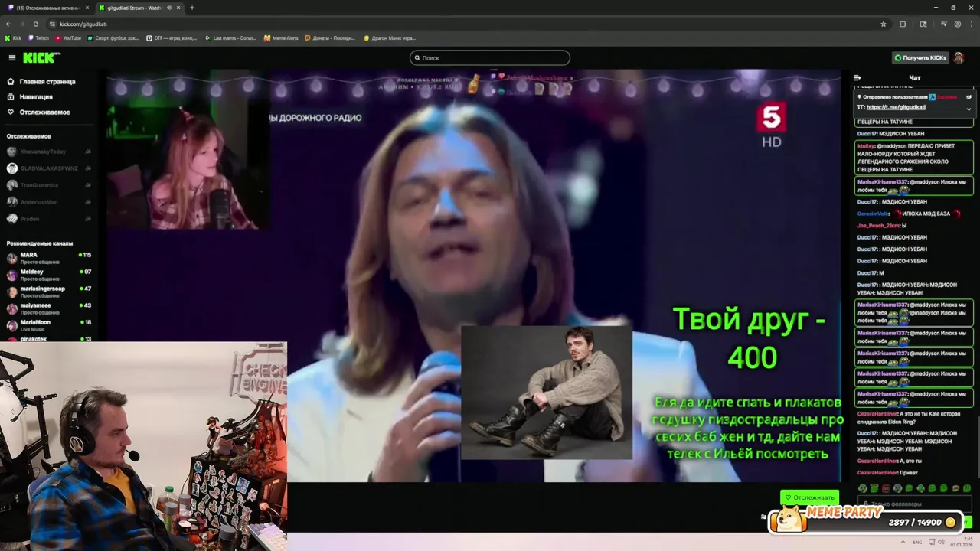This screenshot has width=980, height=551.
Task: Open followed channel KhovanskyToday
Action: pyautogui.click(x=49, y=152)
